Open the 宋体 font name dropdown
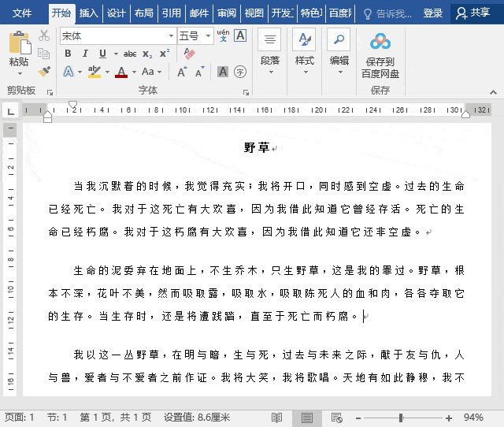This screenshot has height=427, width=504. 171,36
